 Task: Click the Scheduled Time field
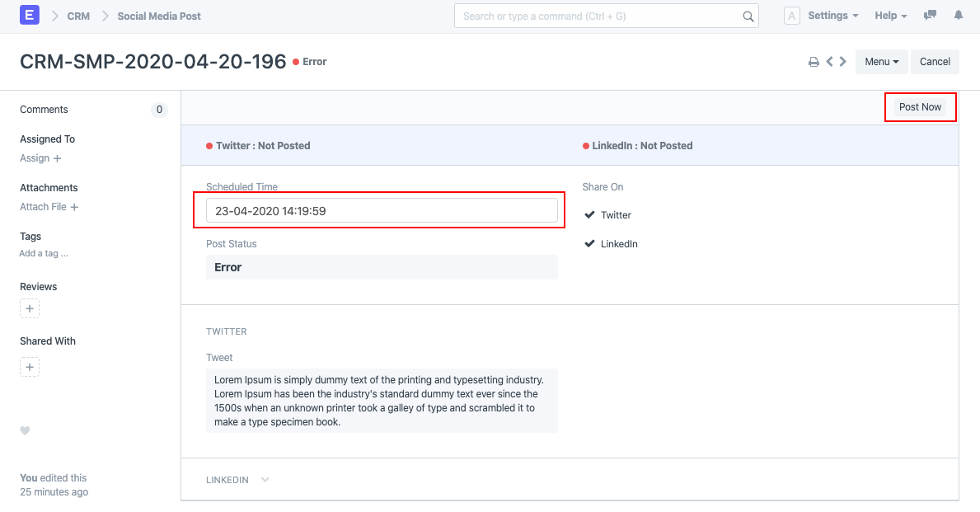pos(382,211)
